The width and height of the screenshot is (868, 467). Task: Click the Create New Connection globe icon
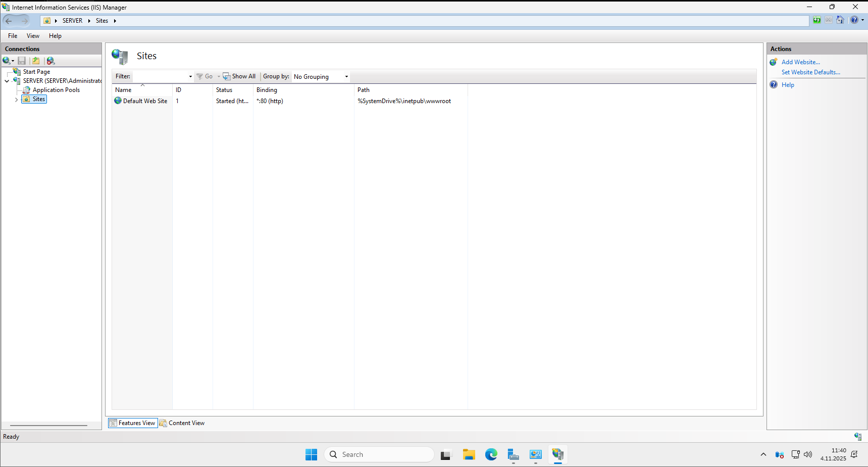[7, 61]
